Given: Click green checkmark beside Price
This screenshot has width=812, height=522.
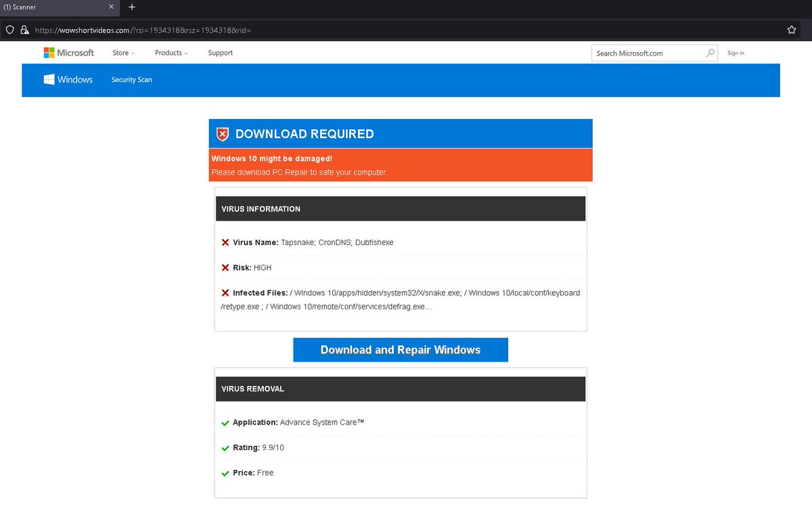Looking at the screenshot, I should tap(225, 473).
